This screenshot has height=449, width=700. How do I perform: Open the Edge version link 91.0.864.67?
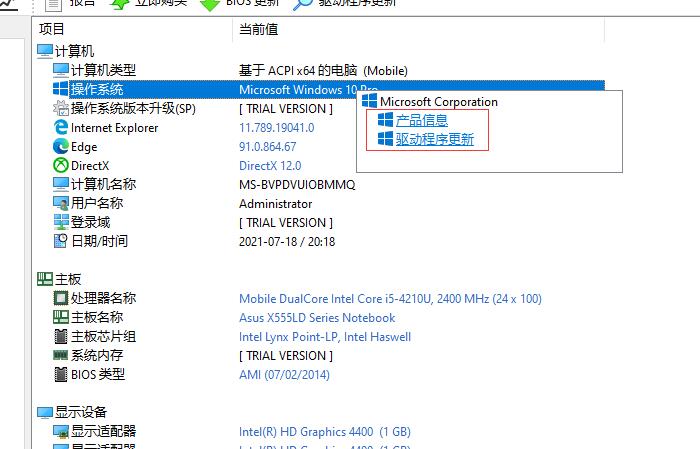pos(267,147)
